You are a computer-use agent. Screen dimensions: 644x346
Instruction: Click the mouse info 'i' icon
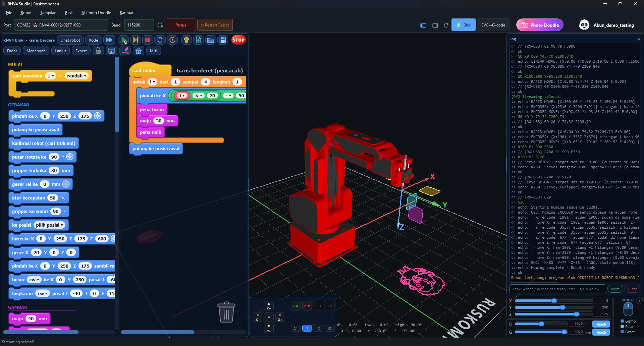639,301
